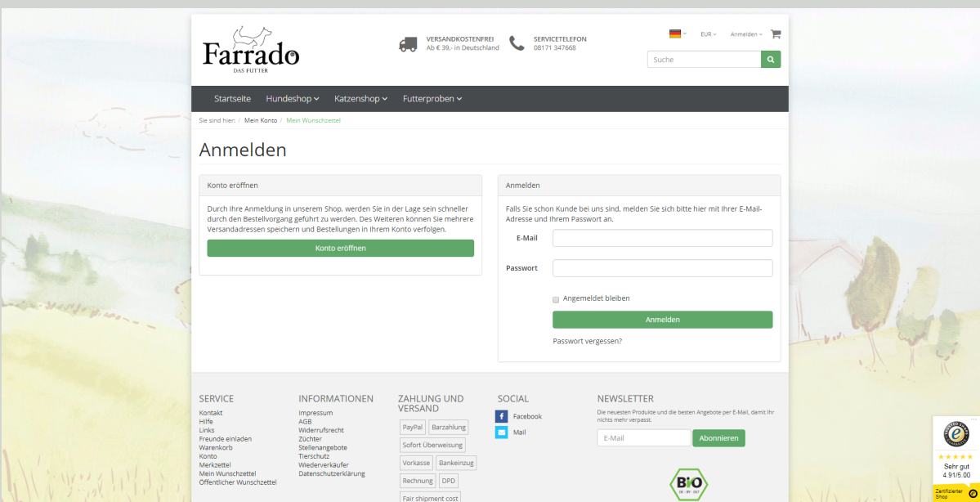980x502 pixels.
Task: Click the Sofort Überweisung payment tag
Action: (432, 445)
